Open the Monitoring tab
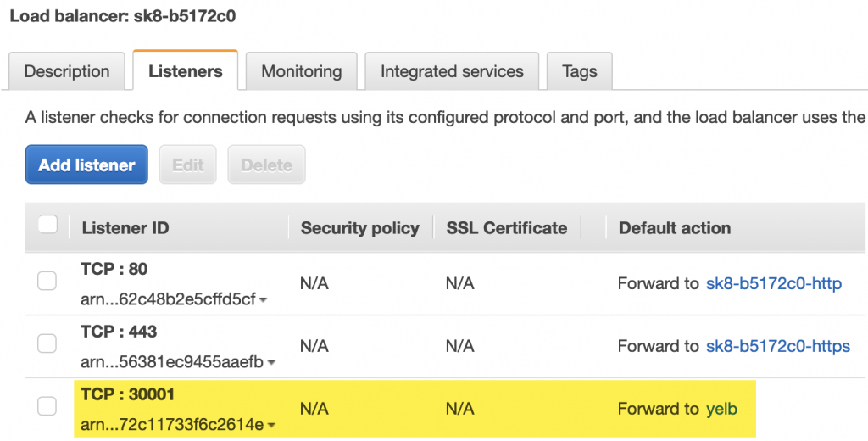868x441 pixels. (x=301, y=71)
